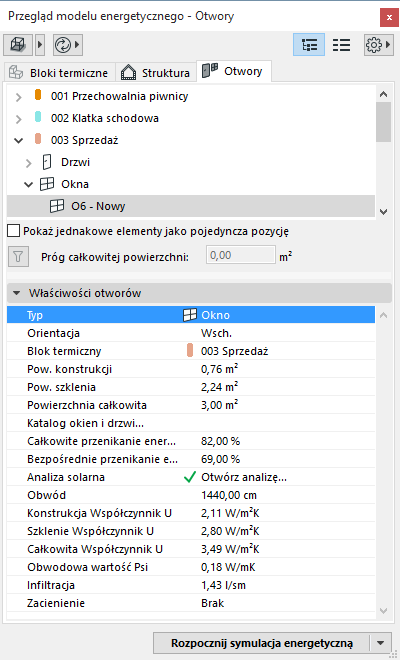Switch to the tree view icon
The height and width of the screenshot is (660, 400).
tap(309, 45)
